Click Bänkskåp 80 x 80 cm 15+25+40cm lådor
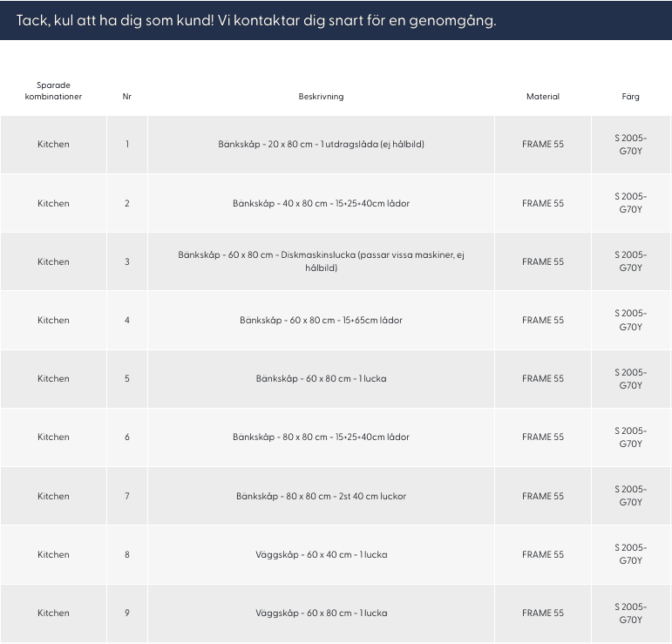The height and width of the screenshot is (644, 672). 321,437
